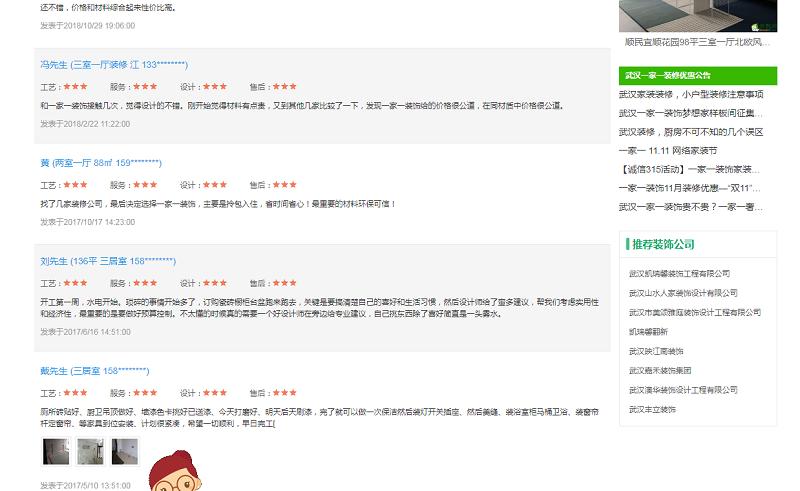Open reviewer link 刘先生 (136平 三居室)

(108, 261)
